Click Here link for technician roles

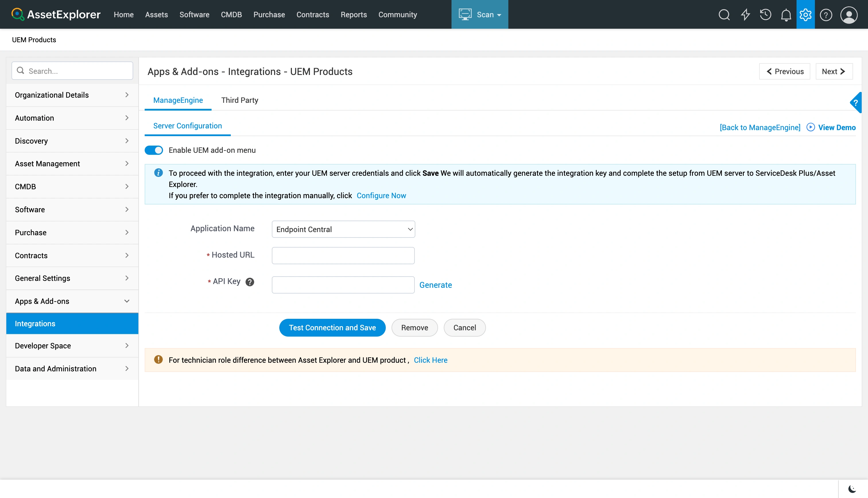tap(431, 360)
